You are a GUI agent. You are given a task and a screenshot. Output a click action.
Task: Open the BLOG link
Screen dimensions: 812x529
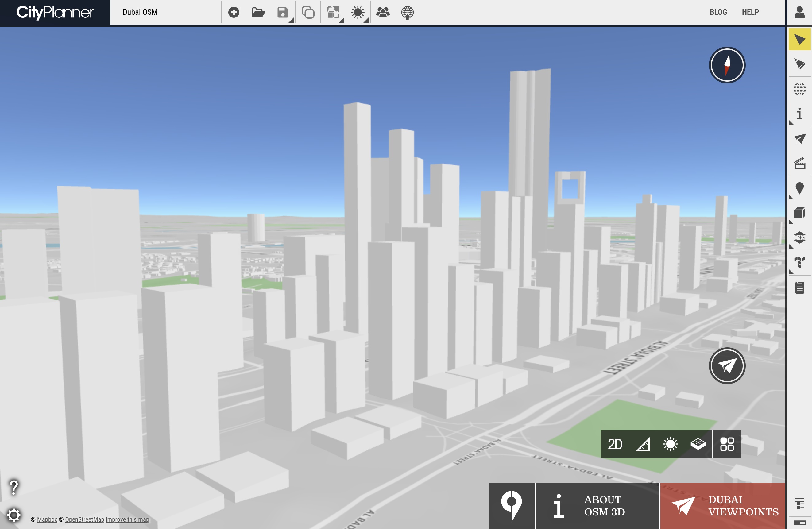pos(718,12)
